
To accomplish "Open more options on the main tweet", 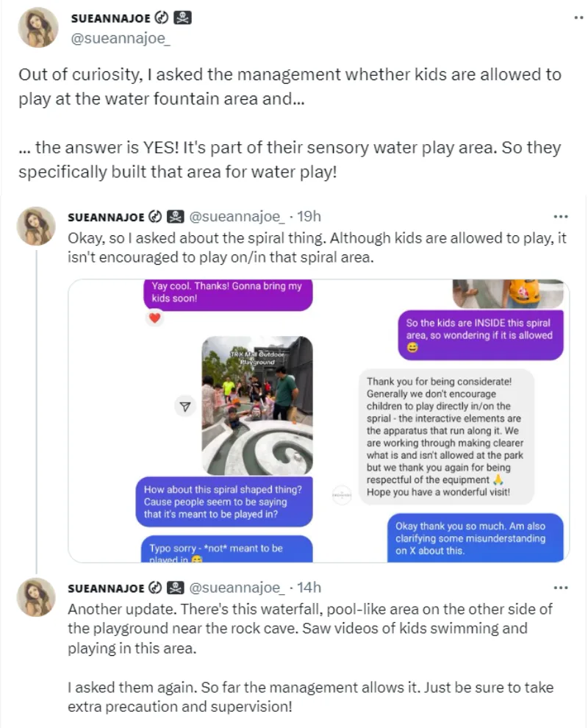I will coord(577,18).
